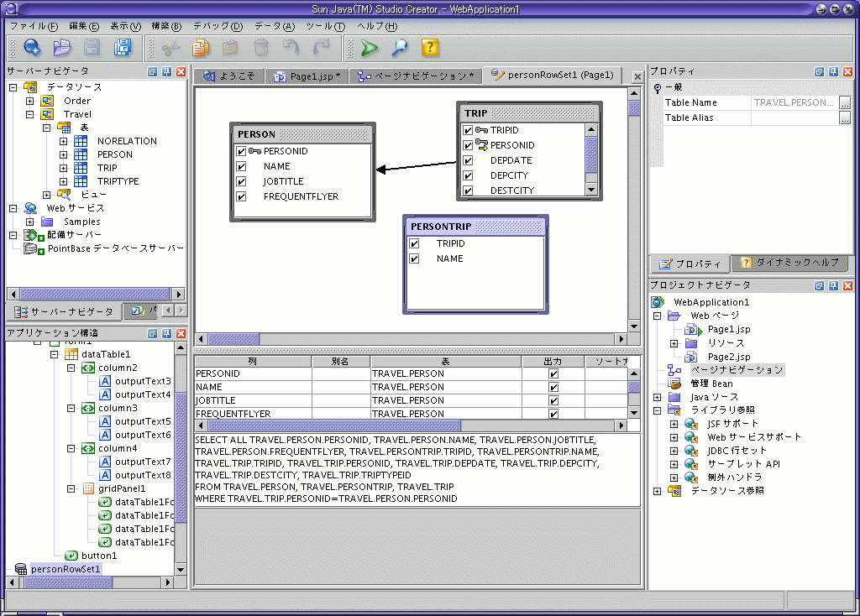
Task: Uncheck JOBTITLE in the PERSON table
Action: 241,181
